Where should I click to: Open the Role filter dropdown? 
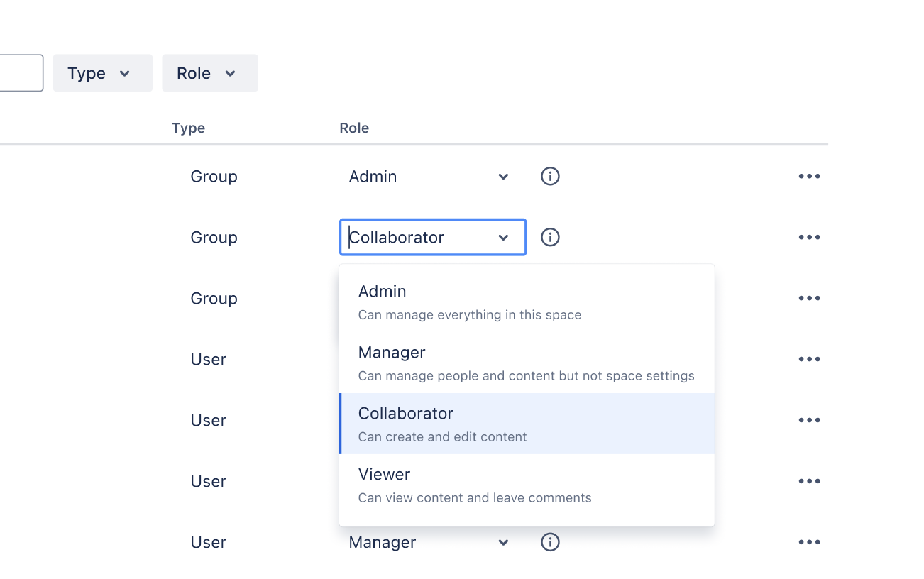coord(210,72)
